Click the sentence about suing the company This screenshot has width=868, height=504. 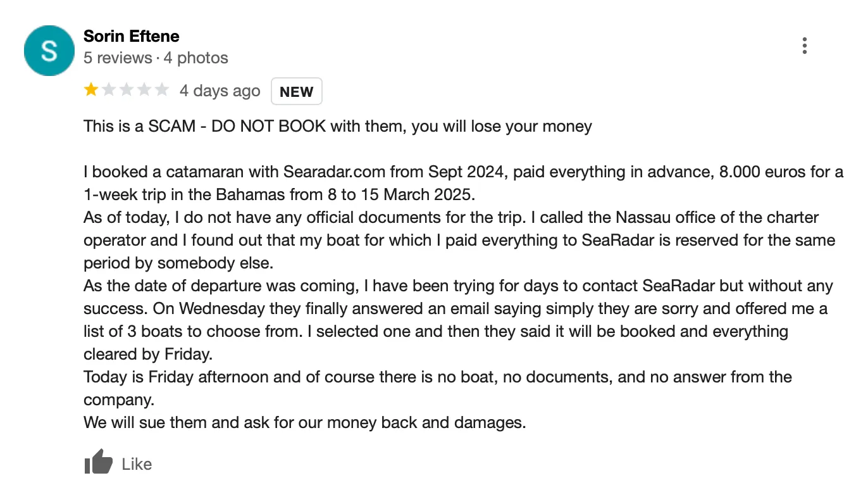[x=304, y=422]
